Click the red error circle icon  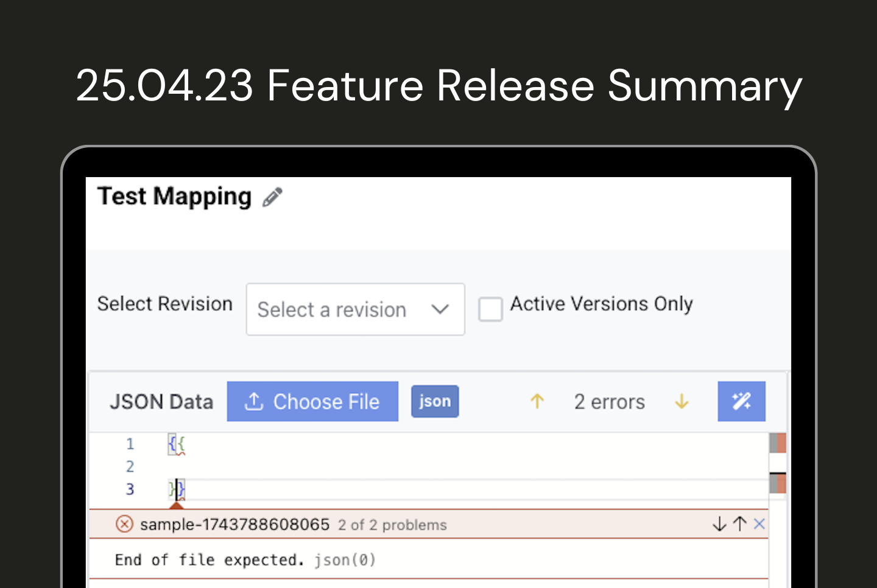124,524
